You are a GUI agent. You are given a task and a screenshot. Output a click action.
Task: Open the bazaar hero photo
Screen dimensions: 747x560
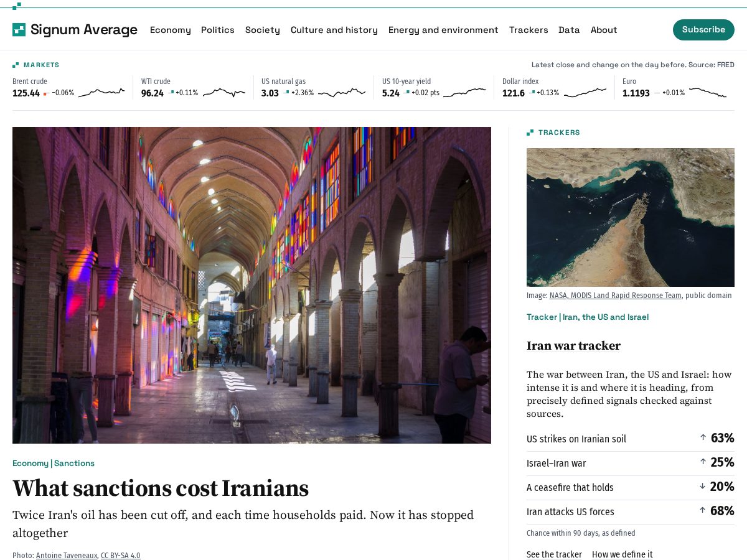click(251, 285)
